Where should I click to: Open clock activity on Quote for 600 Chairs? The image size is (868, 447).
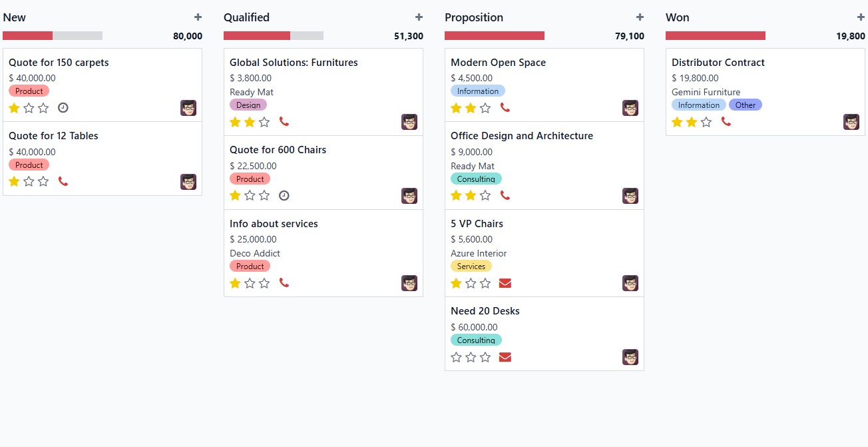coord(284,196)
